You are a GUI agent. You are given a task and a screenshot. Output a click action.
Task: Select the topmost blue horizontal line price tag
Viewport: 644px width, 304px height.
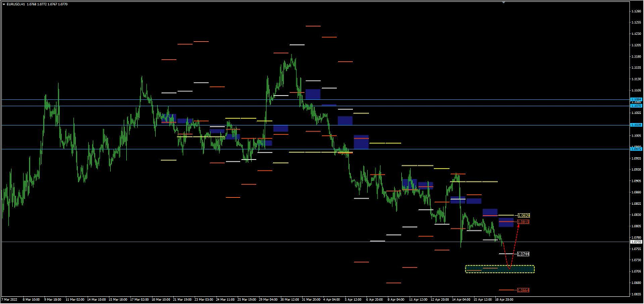pos(635,100)
